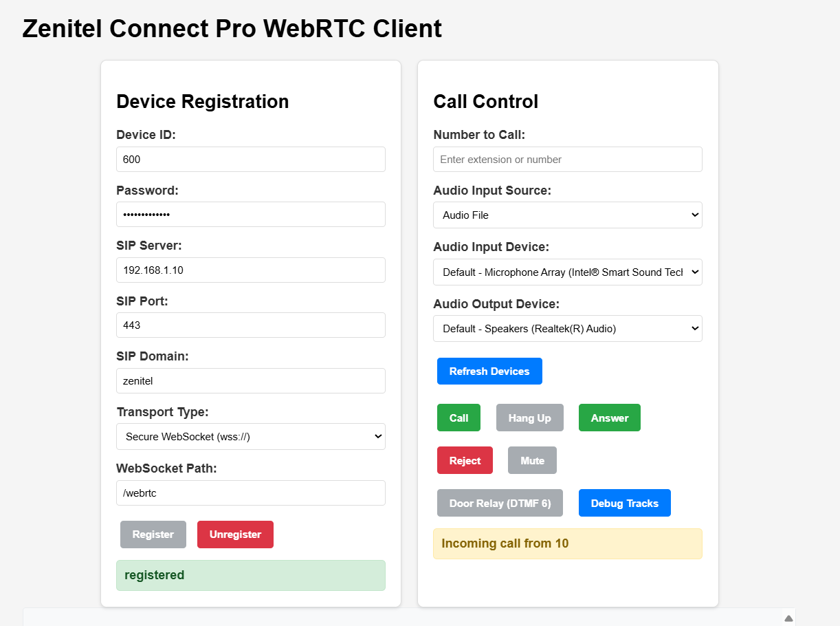Refresh the audio devices list
The height and width of the screenshot is (626, 840).
[x=489, y=371]
